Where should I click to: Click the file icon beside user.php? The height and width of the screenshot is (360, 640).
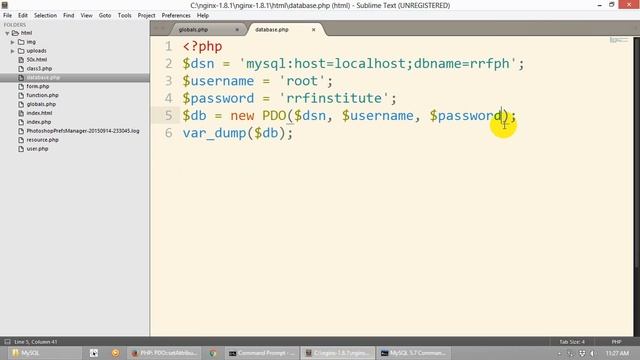21,149
